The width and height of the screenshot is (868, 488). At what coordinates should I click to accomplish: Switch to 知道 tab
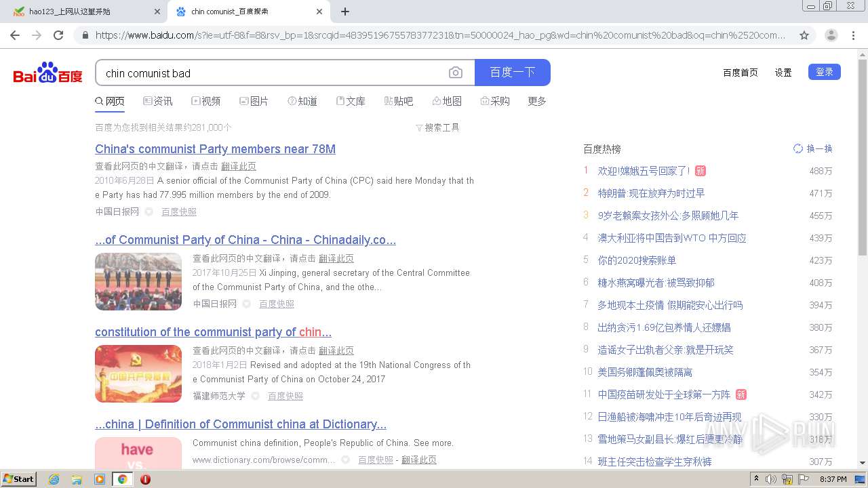(302, 101)
